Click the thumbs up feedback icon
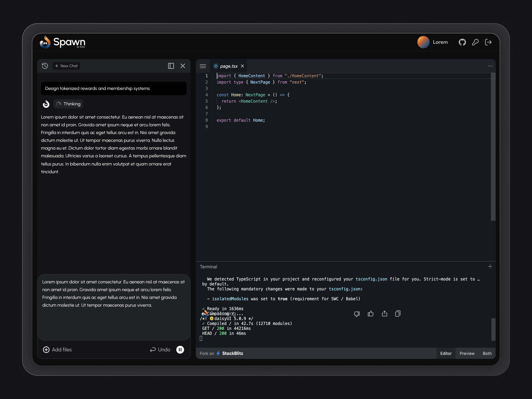532x399 pixels. pos(371,314)
